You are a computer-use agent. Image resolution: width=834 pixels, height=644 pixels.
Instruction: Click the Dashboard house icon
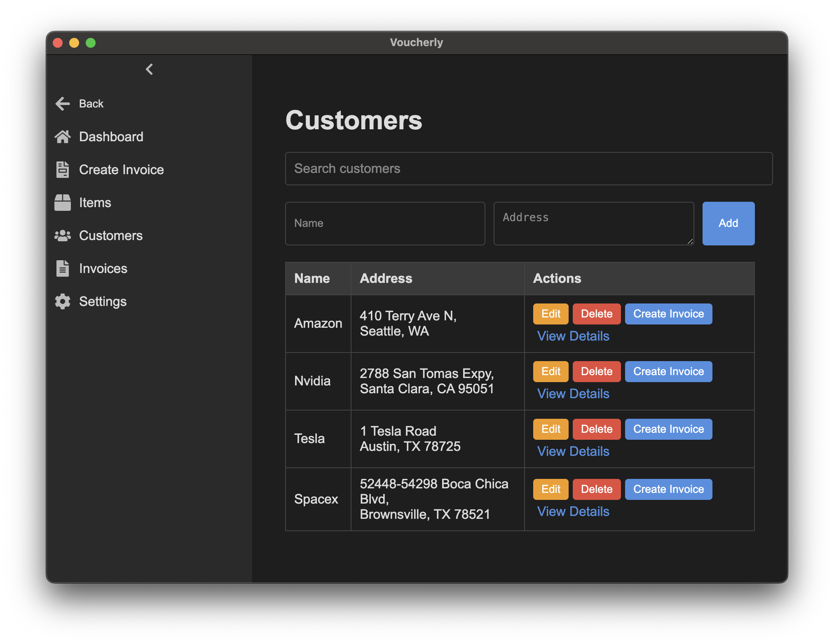coord(63,137)
